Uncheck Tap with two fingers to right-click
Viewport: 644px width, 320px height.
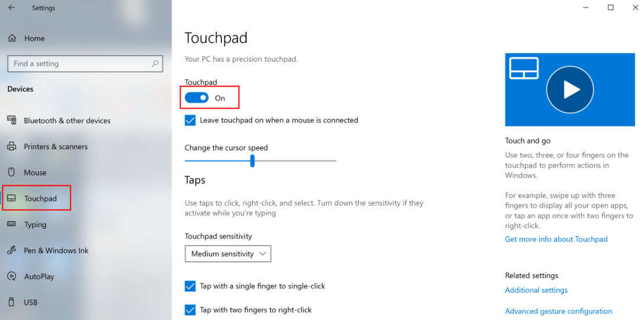pyautogui.click(x=190, y=310)
